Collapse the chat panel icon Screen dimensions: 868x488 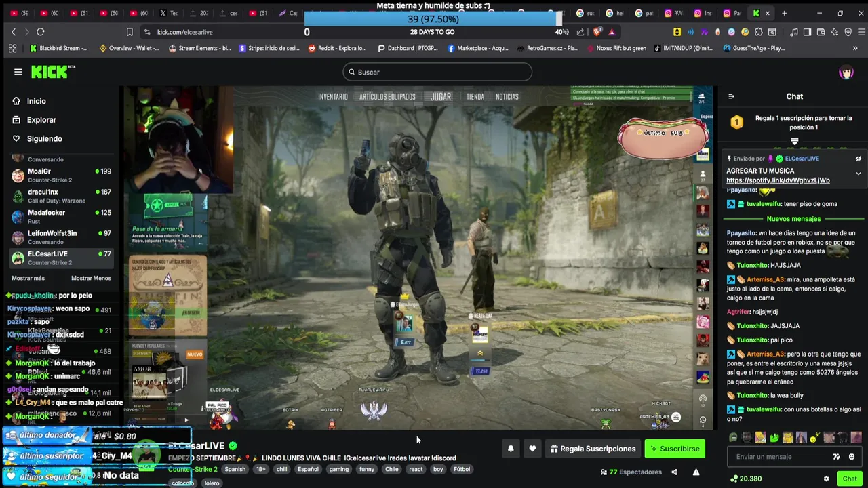tap(731, 96)
